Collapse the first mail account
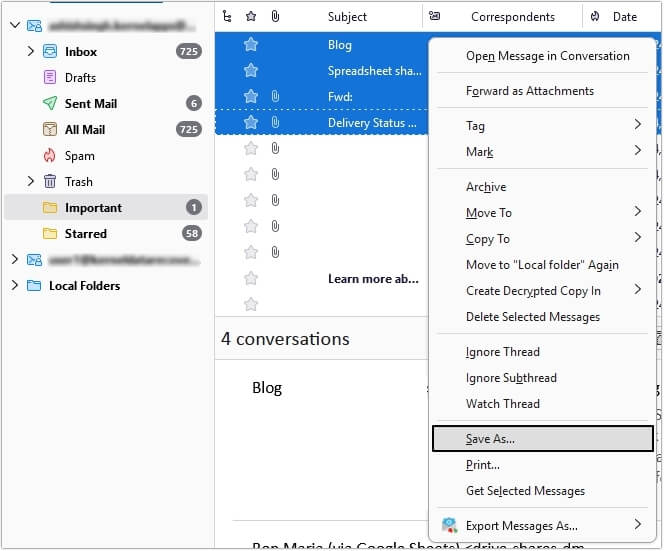This screenshot has height=551, width=664. click(x=15, y=25)
